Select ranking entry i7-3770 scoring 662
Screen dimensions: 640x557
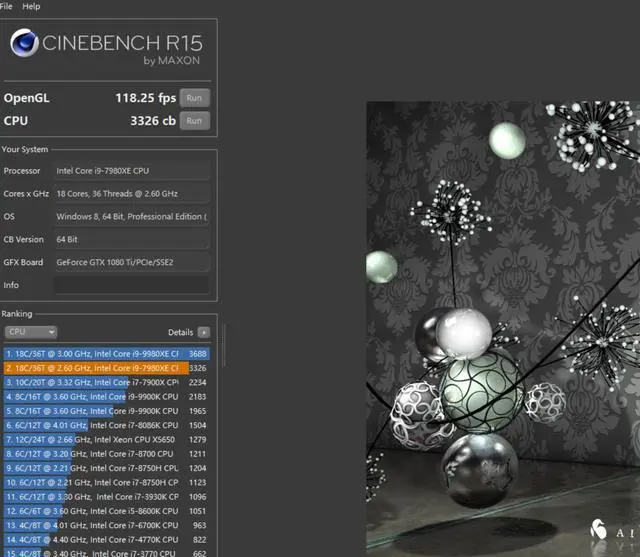coord(107,553)
